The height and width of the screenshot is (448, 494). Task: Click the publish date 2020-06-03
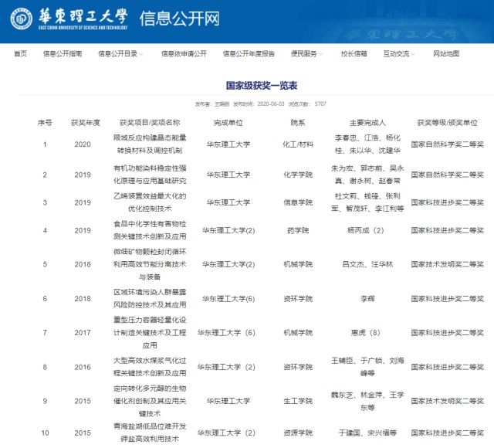[271, 104]
